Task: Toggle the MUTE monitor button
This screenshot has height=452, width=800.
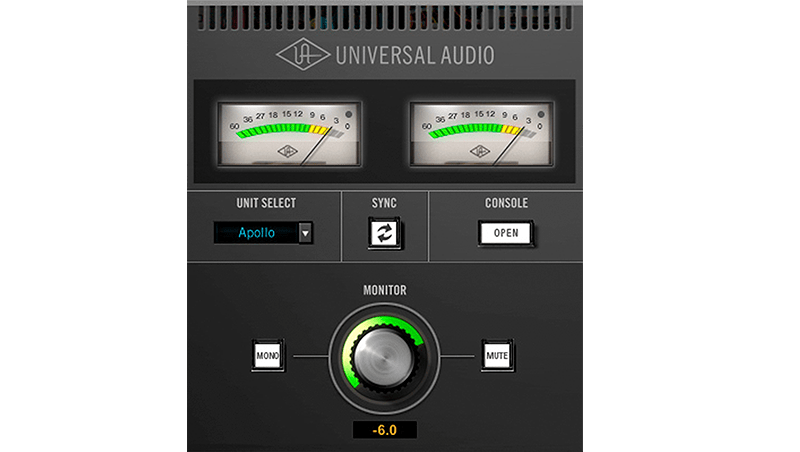Action: 497,355
